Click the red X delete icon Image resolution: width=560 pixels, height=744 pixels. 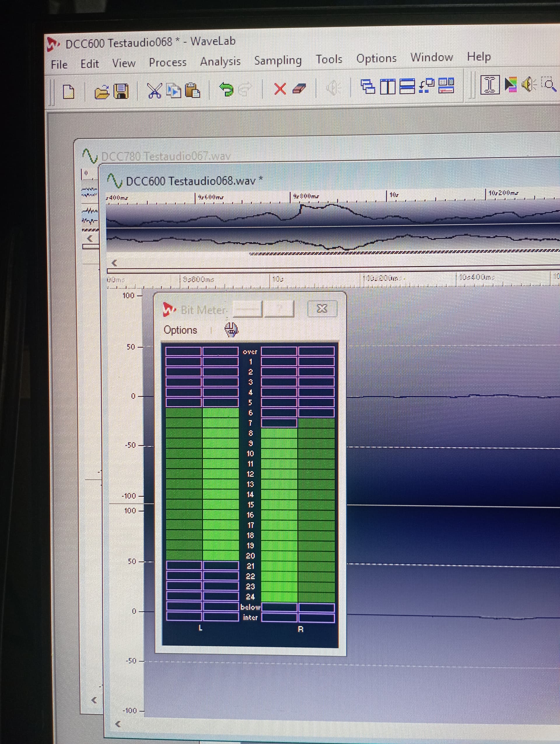pyautogui.click(x=280, y=89)
